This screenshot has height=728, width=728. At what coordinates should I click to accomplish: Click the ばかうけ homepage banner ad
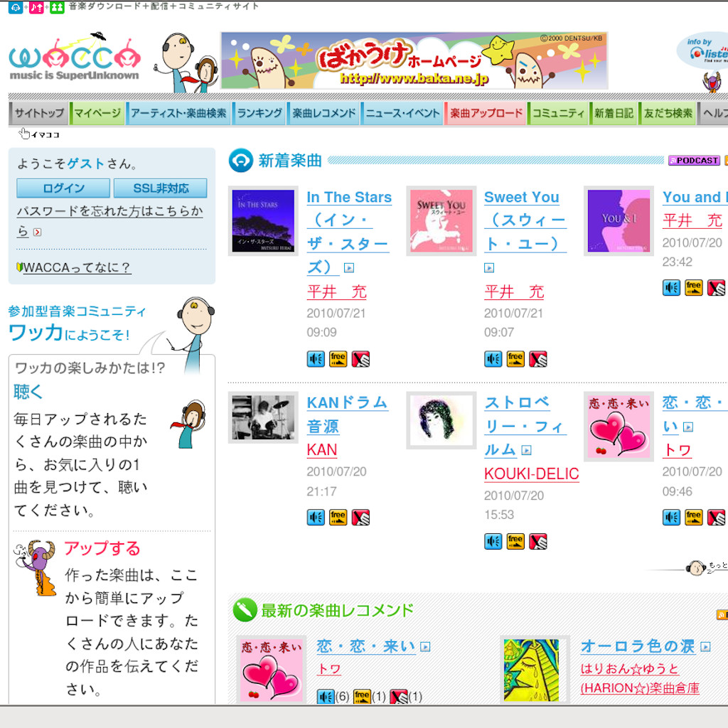coord(414,61)
